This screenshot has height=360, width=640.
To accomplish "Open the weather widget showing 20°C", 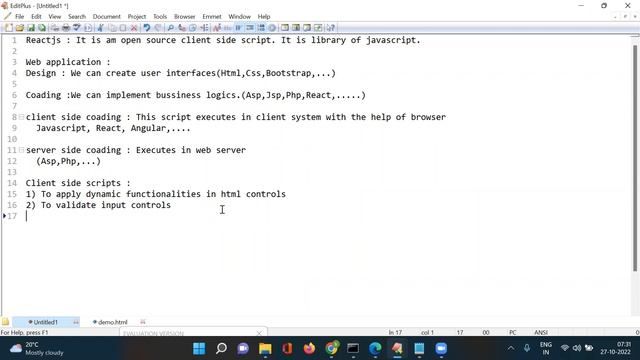I will [x=37, y=349].
